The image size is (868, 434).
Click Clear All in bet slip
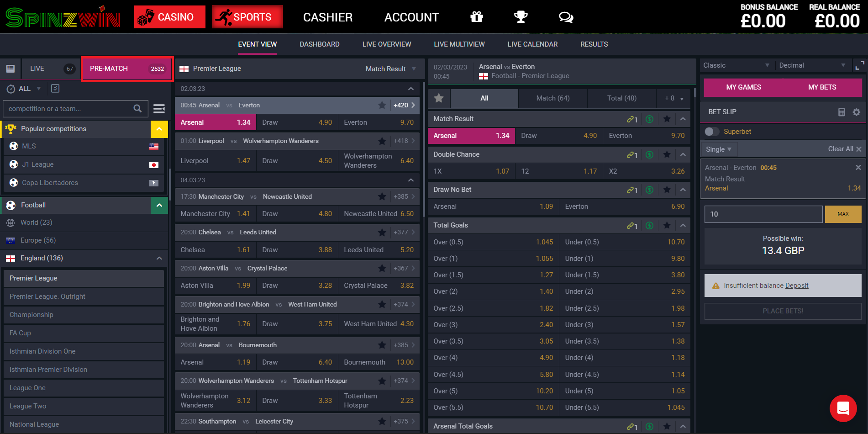click(845, 149)
